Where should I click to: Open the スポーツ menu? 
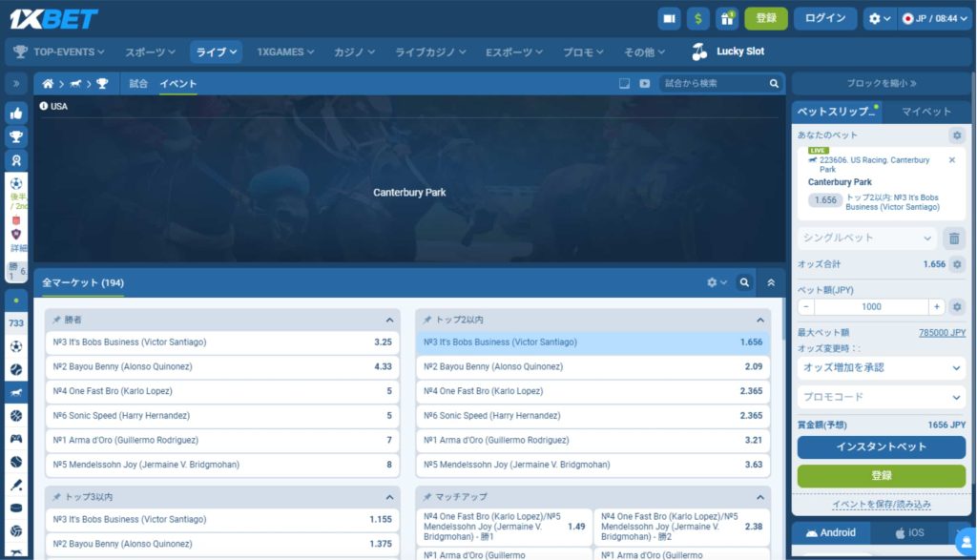point(150,52)
